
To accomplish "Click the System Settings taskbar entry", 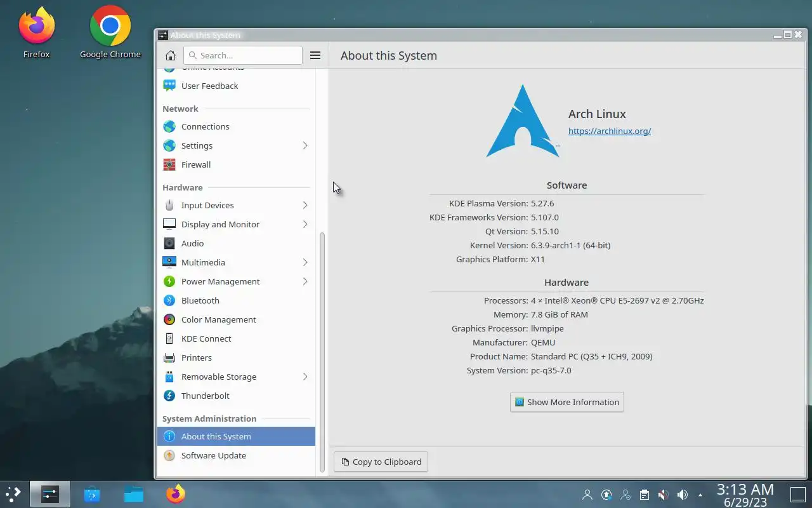I will [x=50, y=494].
